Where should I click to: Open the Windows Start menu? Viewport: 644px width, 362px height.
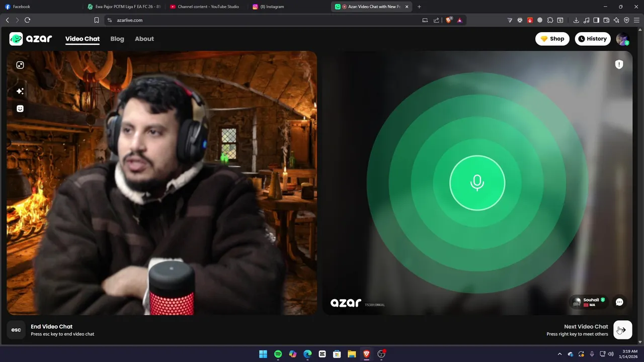pos(263,354)
